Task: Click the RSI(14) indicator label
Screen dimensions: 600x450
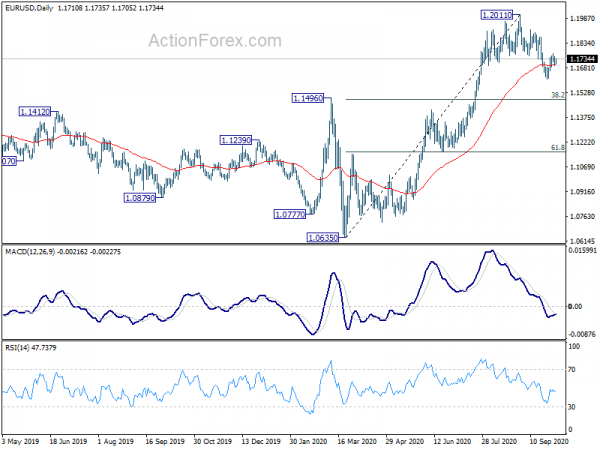Action: tap(16, 347)
